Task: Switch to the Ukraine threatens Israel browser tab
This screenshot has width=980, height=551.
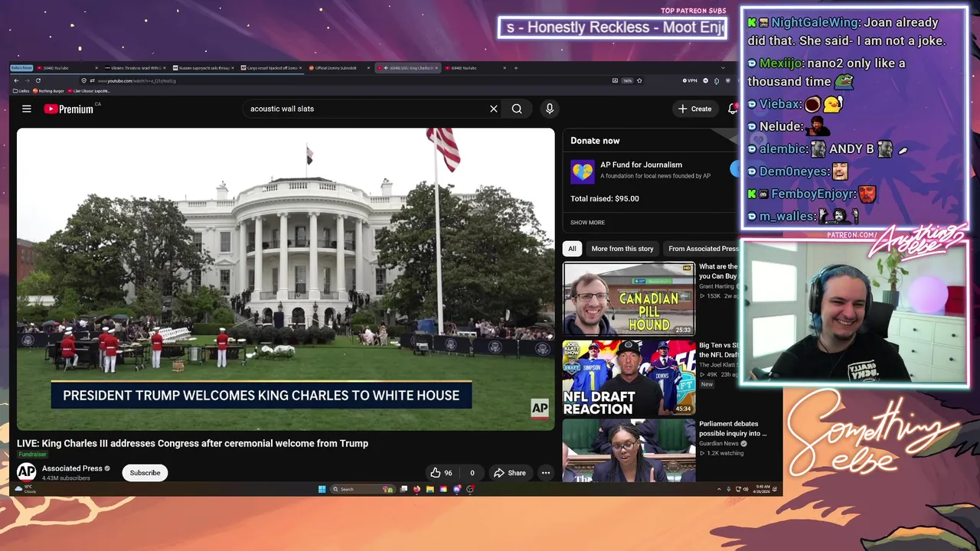Action: (x=135, y=68)
